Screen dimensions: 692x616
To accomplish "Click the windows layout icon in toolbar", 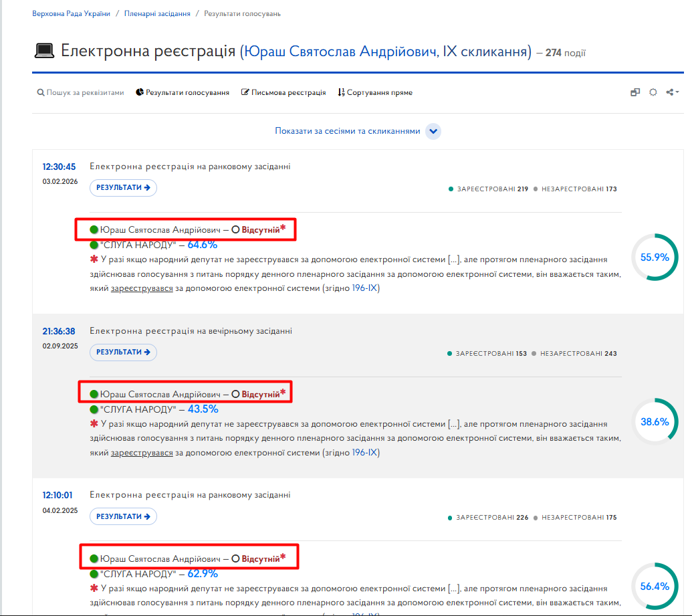I will click(x=635, y=92).
